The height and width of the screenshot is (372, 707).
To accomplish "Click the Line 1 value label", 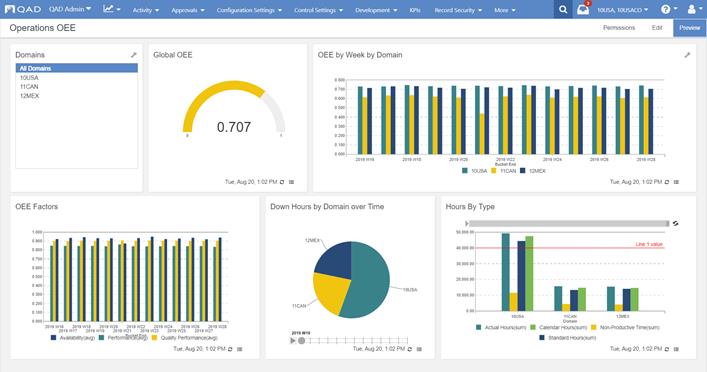I will [x=649, y=244].
